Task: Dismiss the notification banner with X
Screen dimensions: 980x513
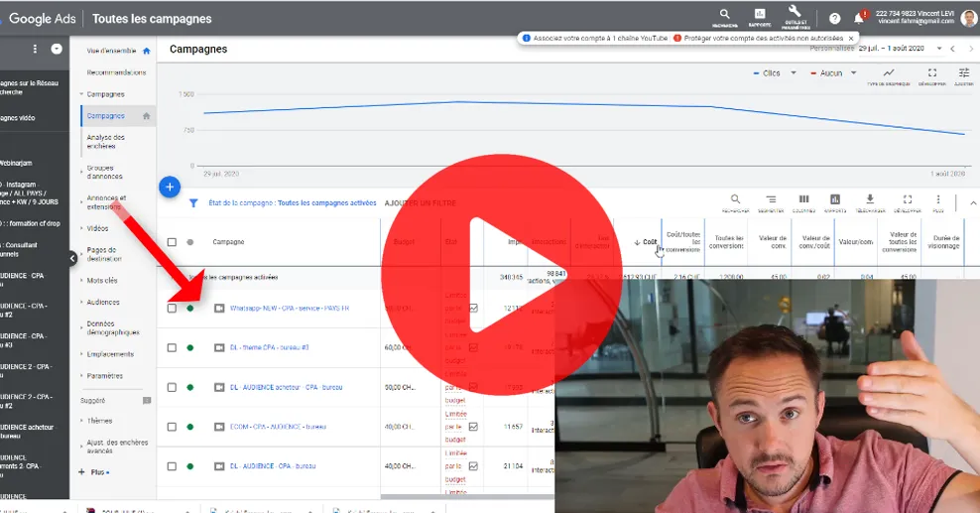Action: pyautogui.click(x=851, y=38)
